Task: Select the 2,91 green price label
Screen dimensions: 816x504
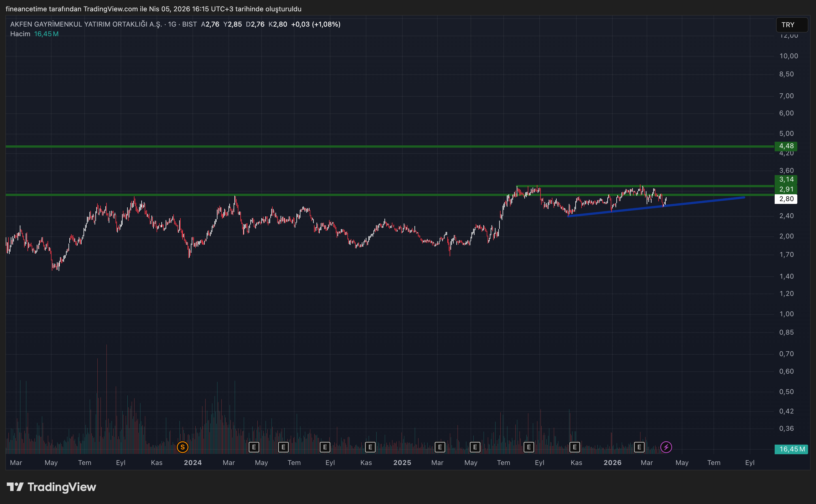Action: point(786,189)
